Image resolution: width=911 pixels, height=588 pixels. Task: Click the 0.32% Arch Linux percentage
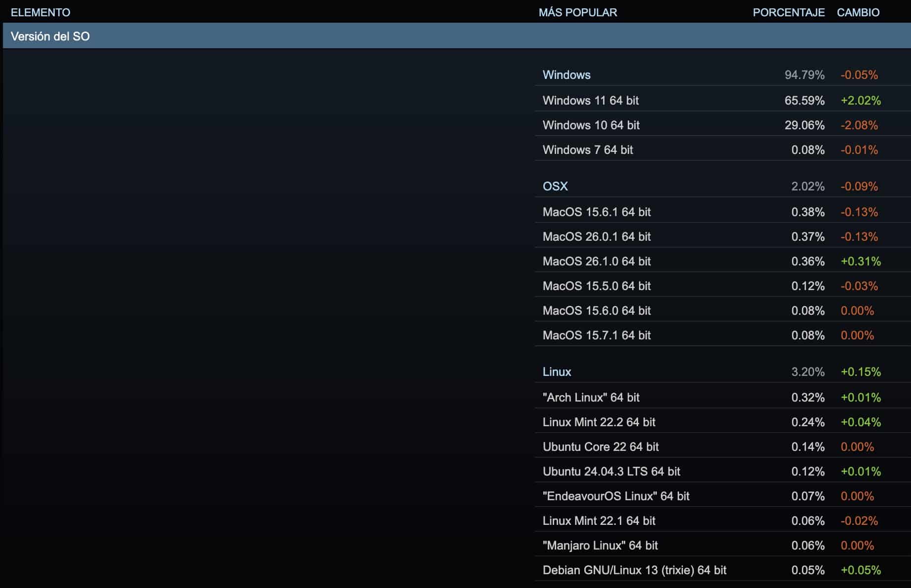(808, 398)
